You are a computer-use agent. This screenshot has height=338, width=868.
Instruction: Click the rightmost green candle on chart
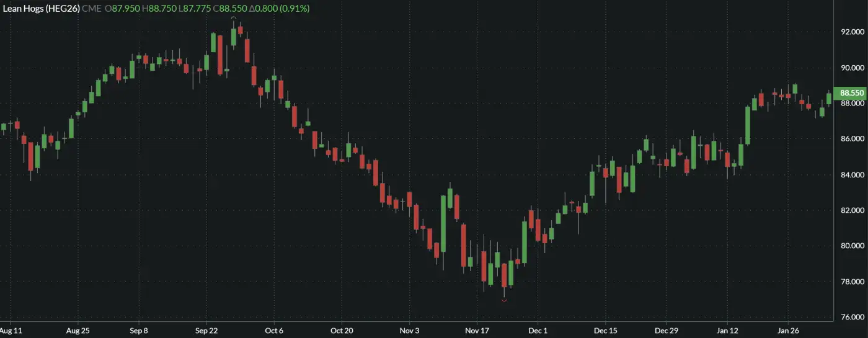829,98
